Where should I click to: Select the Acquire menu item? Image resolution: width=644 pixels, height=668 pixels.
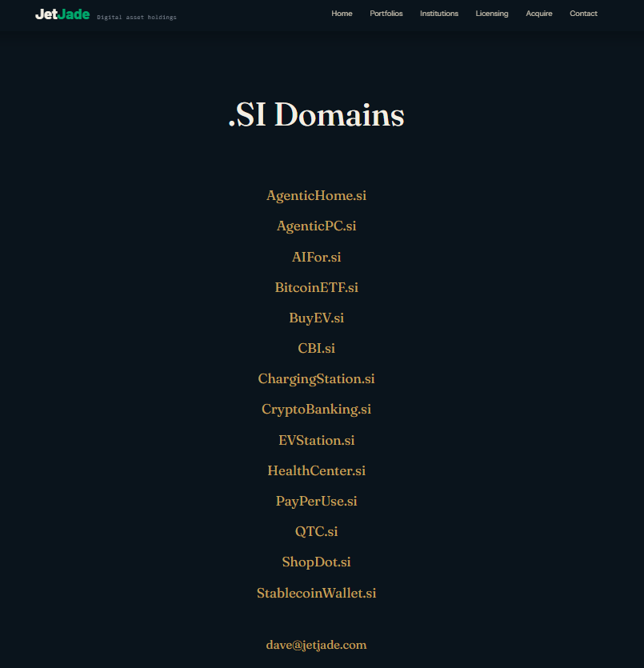coord(538,14)
